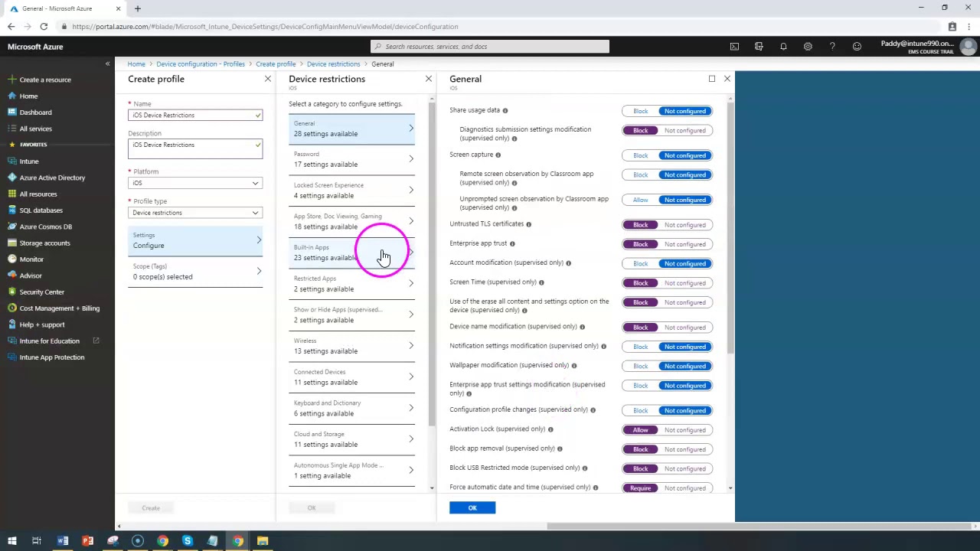Open the notifications bell
Viewport: 980px width, 551px height.
[x=783, y=47]
